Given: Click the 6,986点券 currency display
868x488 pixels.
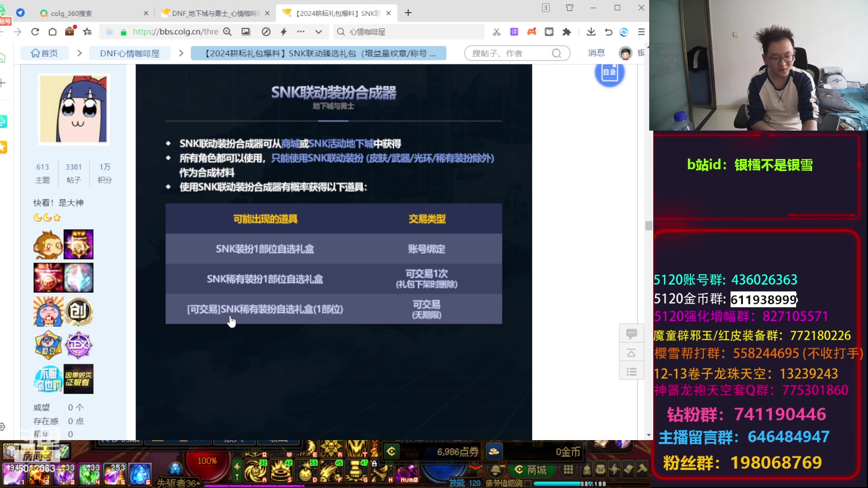Looking at the screenshot, I should [458, 452].
